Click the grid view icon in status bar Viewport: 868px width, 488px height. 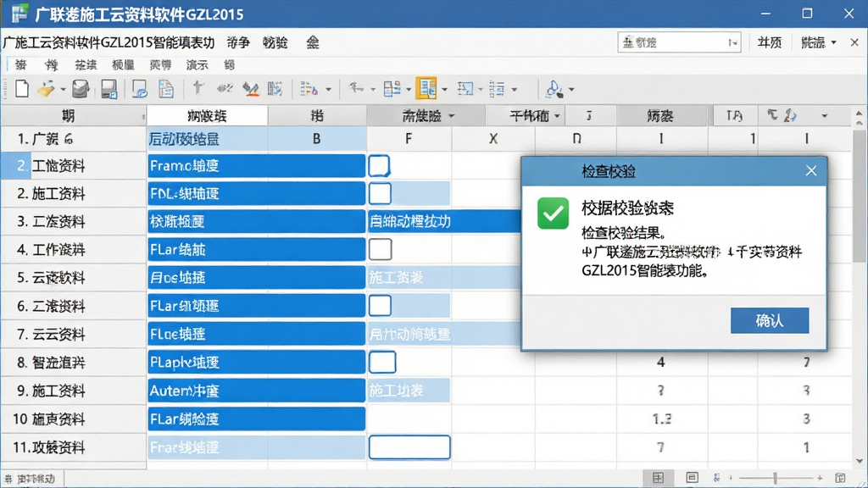(x=658, y=478)
